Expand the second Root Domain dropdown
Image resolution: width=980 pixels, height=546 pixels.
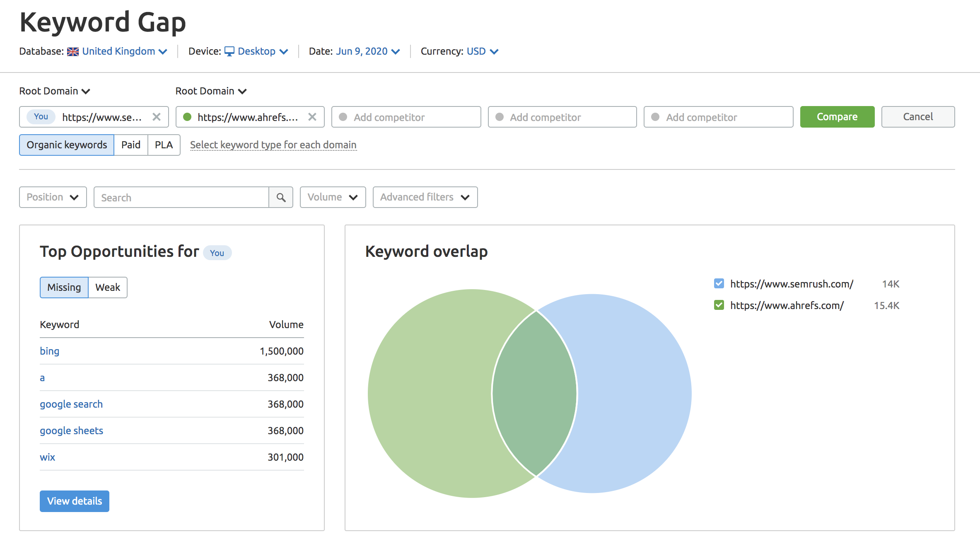click(211, 91)
